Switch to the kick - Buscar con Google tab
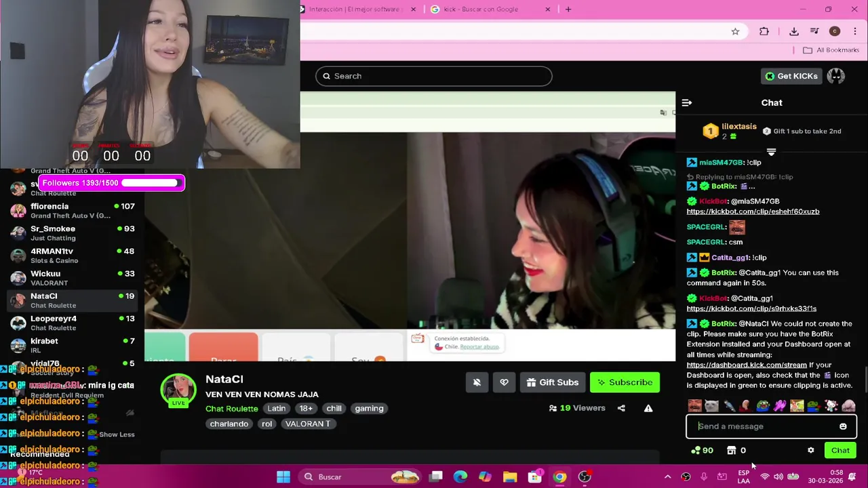This screenshot has height=488, width=868. pos(481,9)
